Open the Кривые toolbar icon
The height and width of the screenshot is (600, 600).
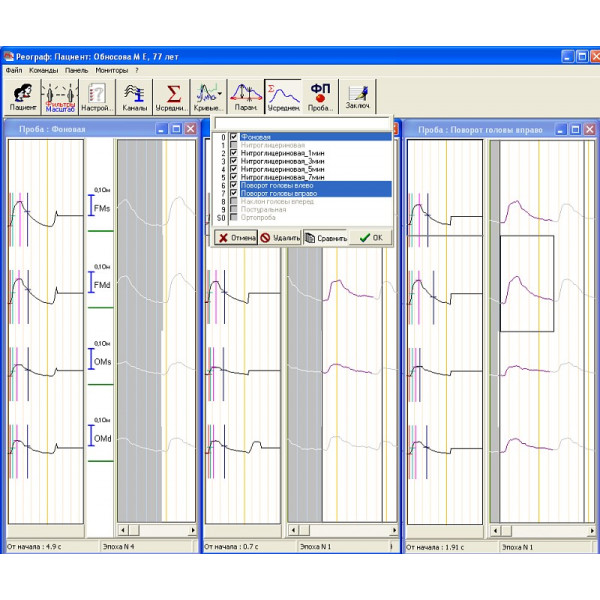tap(209, 97)
